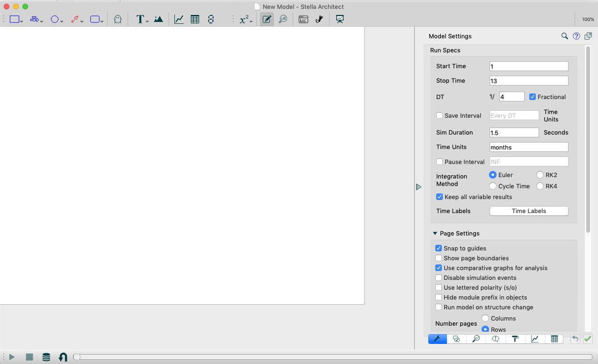Select the Table tool in toolbar
The height and width of the screenshot is (364, 598).
point(195,20)
